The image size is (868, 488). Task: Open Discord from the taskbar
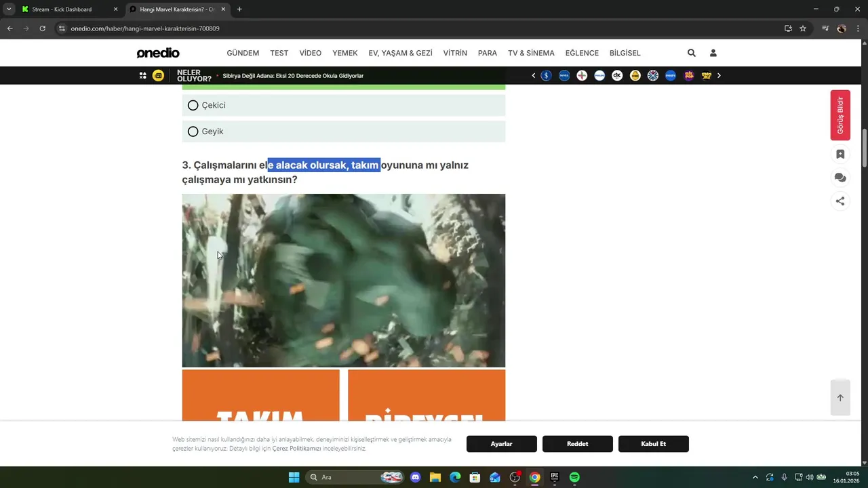(x=415, y=477)
